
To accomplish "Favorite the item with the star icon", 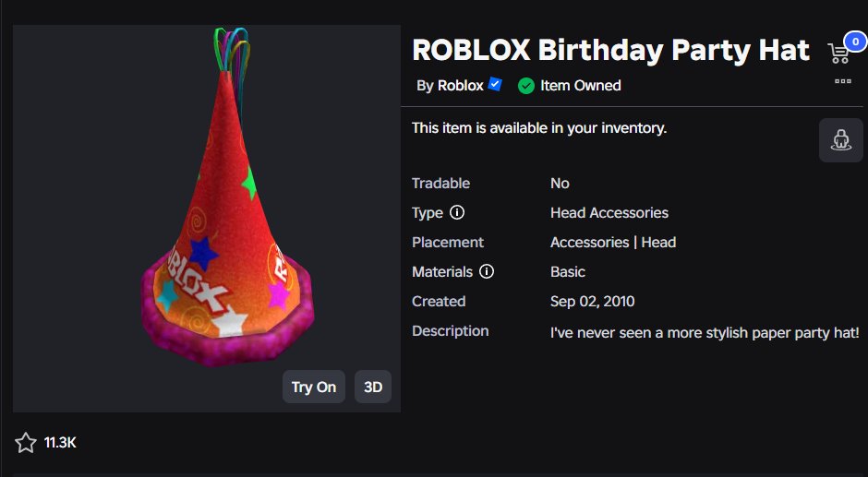I will [26, 443].
